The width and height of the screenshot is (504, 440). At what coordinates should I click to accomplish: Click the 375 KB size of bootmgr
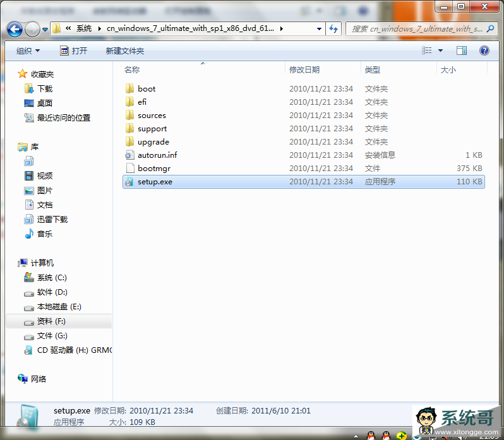[x=469, y=169]
